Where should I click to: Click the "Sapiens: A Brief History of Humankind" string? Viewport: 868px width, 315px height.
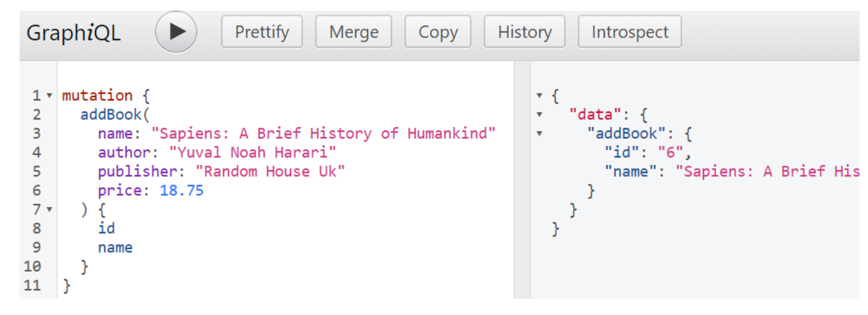(x=324, y=134)
